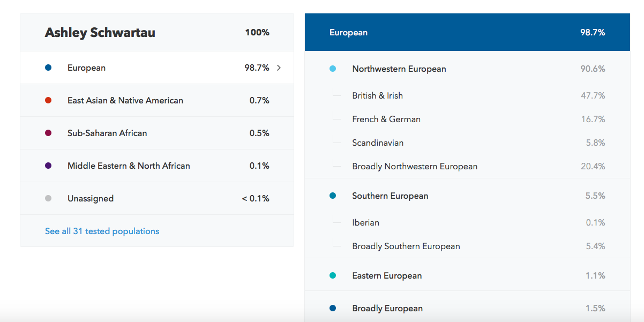
Task: Click the blue European color dot
Action: 48,68
